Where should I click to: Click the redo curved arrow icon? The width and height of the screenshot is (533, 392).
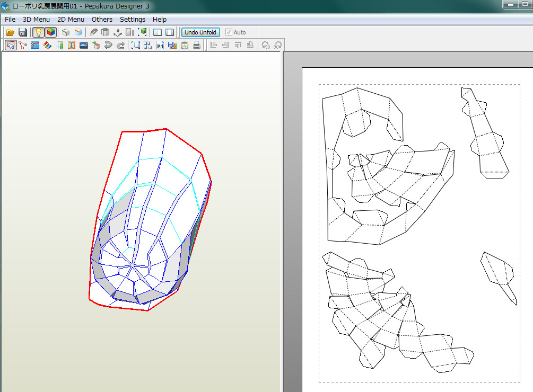tap(120, 46)
